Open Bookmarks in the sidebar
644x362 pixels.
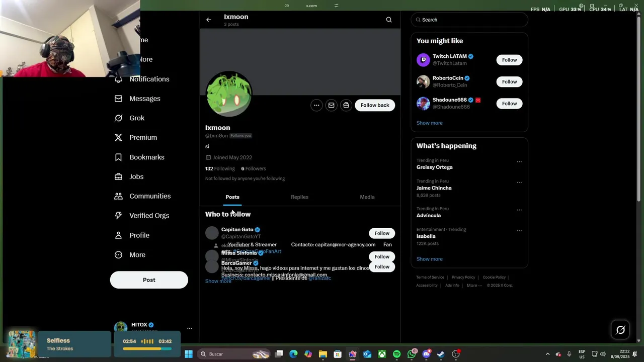[139, 157]
